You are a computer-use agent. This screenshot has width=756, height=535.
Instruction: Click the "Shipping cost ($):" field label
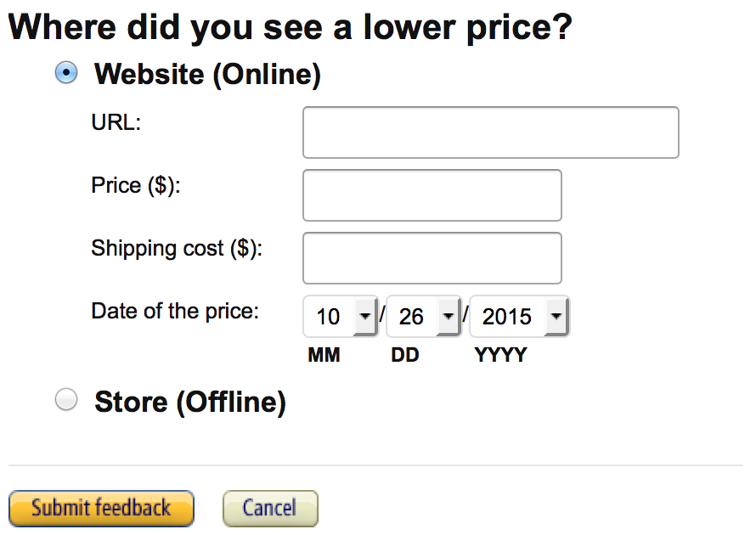click(x=177, y=248)
